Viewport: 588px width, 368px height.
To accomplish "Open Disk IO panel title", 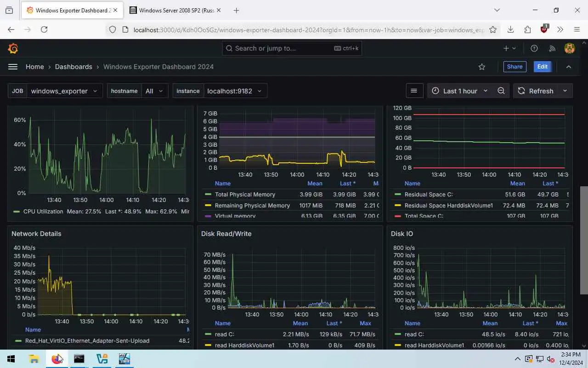I will coord(402,234).
